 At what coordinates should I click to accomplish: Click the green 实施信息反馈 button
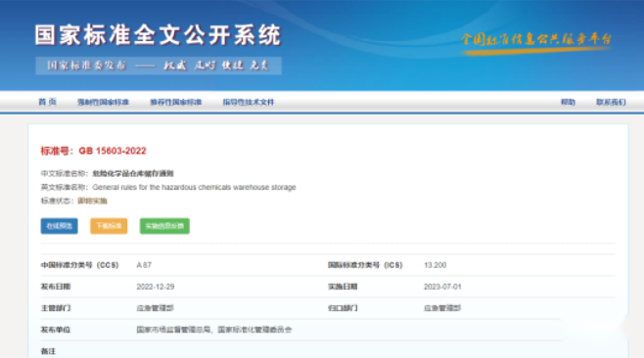click(164, 226)
